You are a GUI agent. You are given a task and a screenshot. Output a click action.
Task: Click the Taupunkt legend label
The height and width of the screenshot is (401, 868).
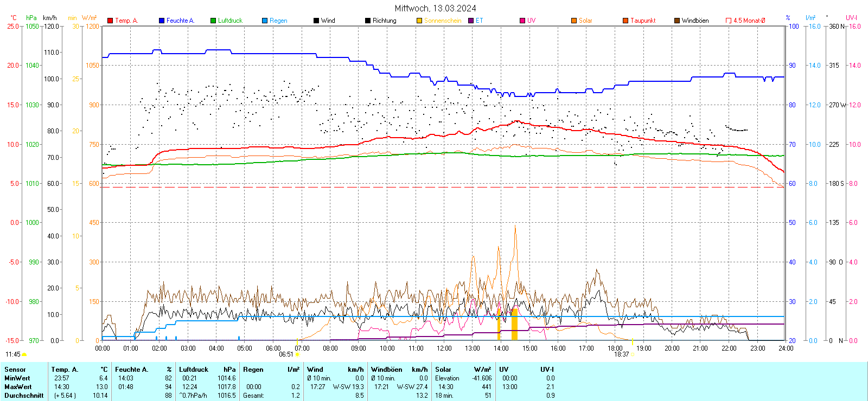pos(643,21)
